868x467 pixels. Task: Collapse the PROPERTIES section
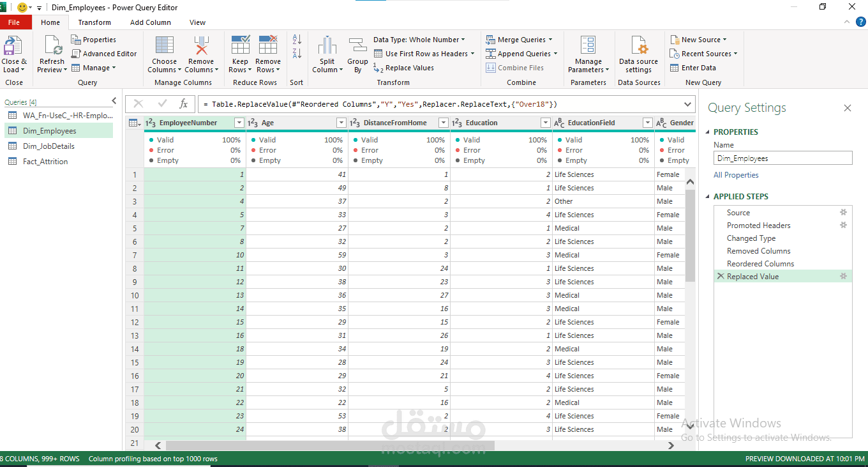coord(708,132)
